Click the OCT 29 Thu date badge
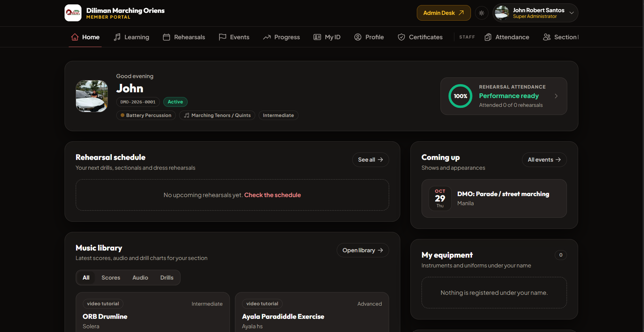The height and width of the screenshot is (332, 644). point(440,198)
